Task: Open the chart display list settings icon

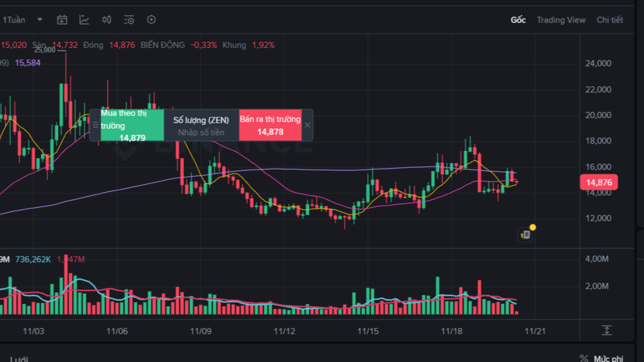Action: (129, 20)
